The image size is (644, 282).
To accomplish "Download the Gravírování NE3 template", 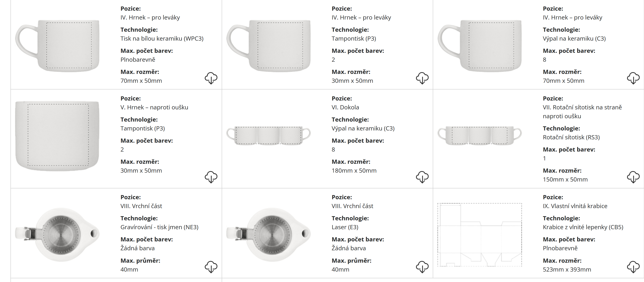I will (x=211, y=267).
